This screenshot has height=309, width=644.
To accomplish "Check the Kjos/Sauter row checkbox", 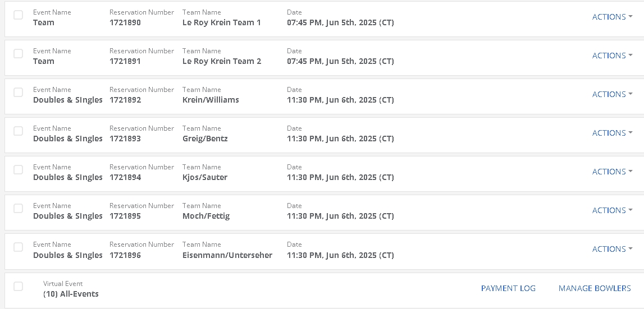I will coord(19,170).
